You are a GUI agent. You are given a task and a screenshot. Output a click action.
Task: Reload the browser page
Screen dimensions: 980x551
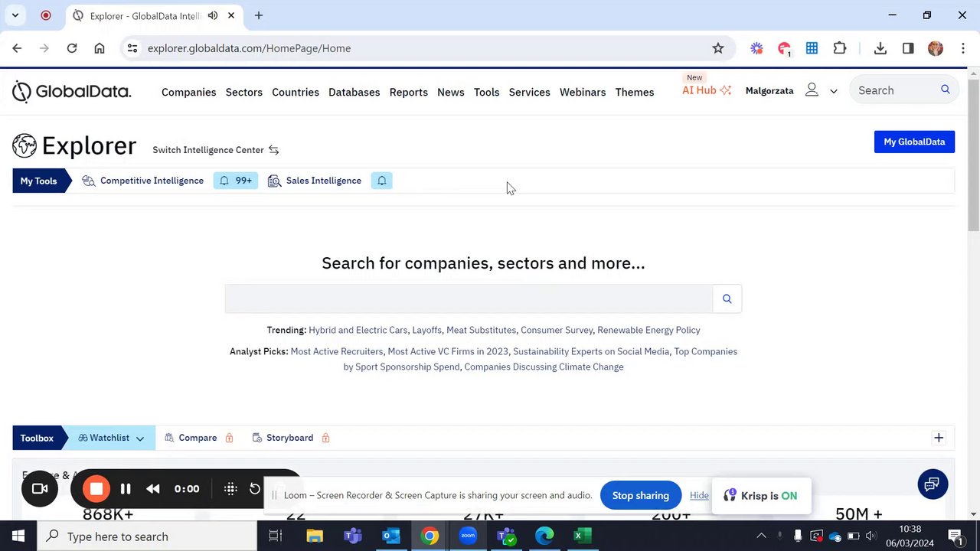pos(72,48)
